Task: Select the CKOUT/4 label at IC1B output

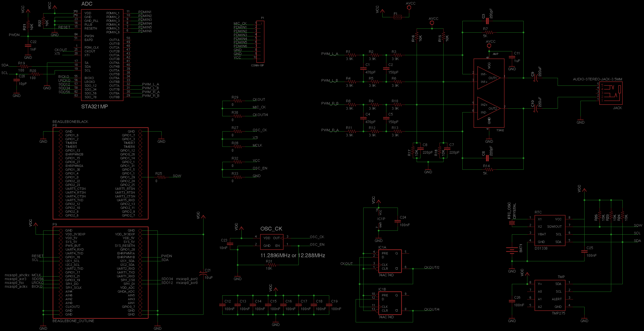Action: pyautogui.click(x=432, y=309)
